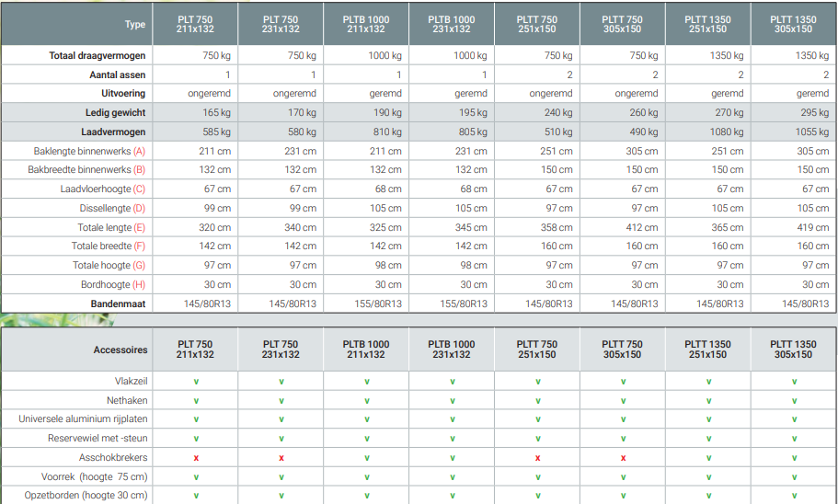Screen dimensions: 838x504
Task: Click 'Totale breedte (F)' label
Action: click(x=109, y=246)
